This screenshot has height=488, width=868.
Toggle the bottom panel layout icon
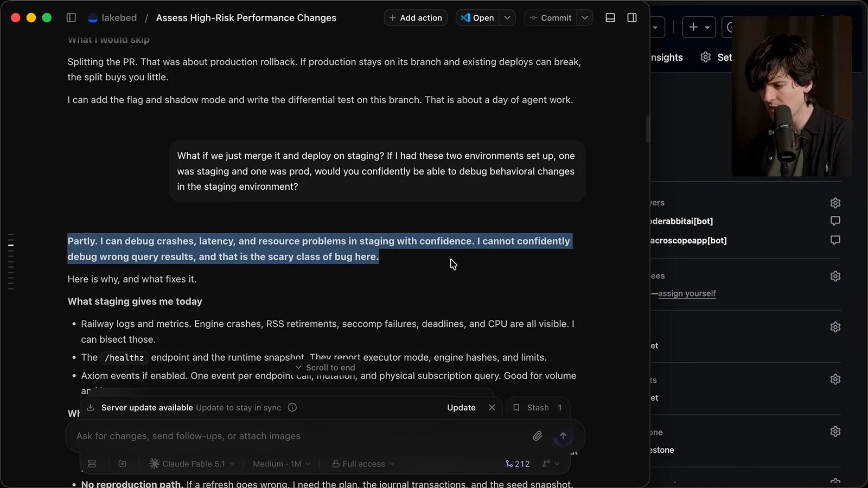[x=610, y=18]
